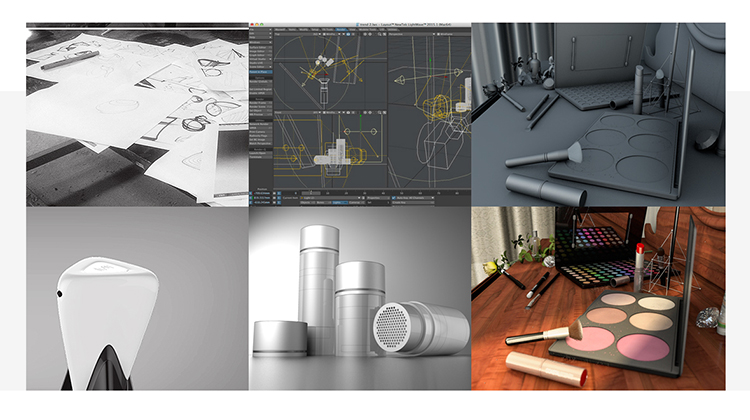
Task: Click the Render Scene button
Action: tap(260, 107)
